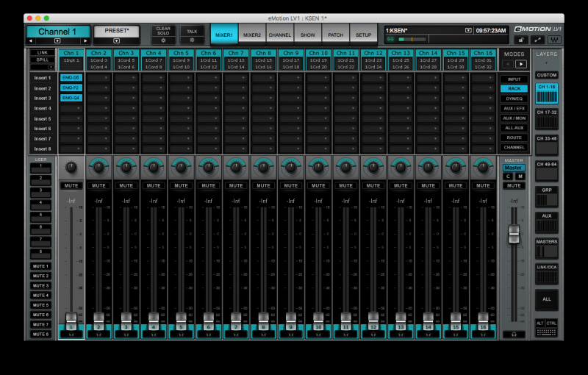Click the Modes next arrow

click(521, 64)
